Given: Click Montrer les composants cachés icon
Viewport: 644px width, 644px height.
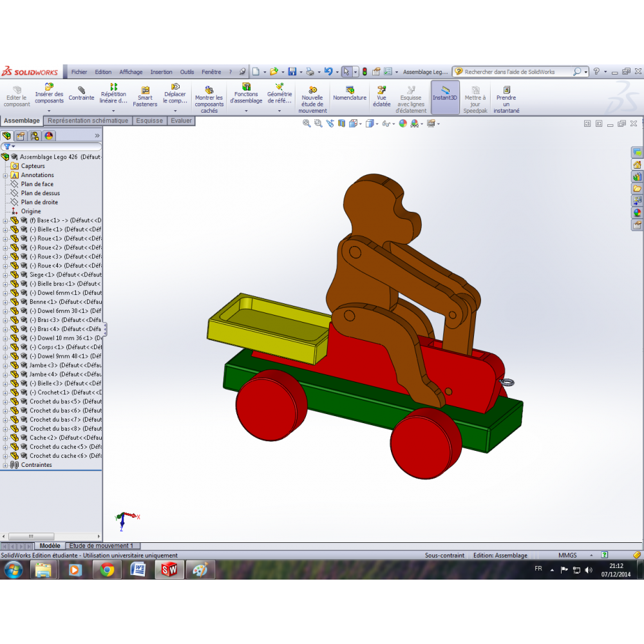Looking at the screenshot, I should click(x=209, y=90).
